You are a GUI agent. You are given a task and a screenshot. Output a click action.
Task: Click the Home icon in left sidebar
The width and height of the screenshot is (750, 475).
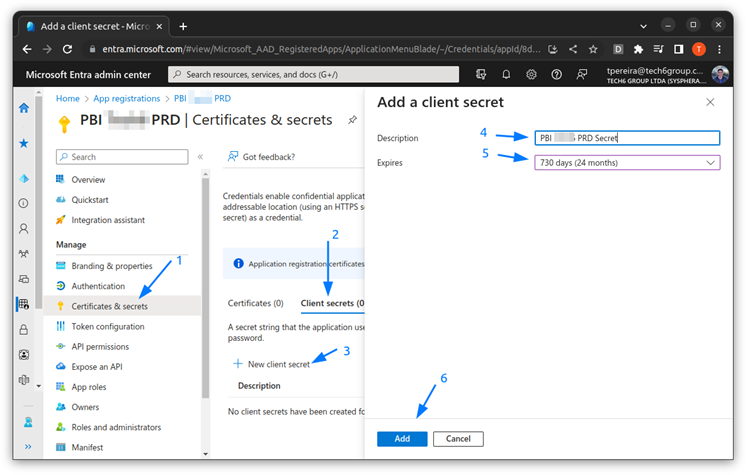[24, 108]
